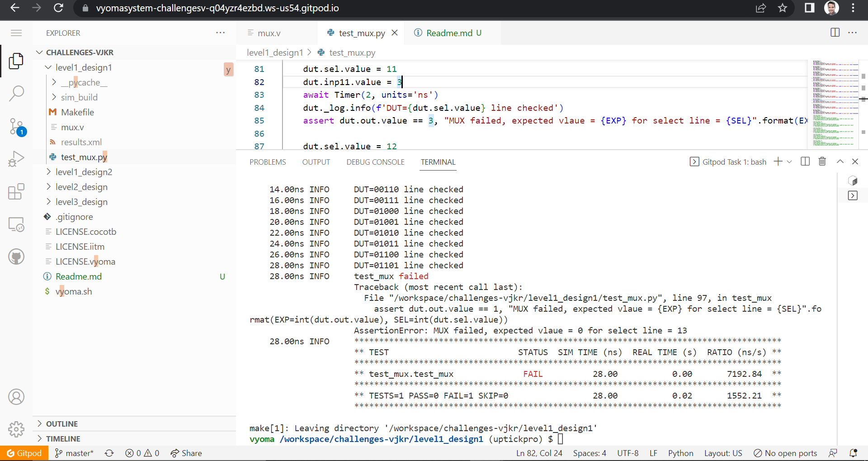Open the GitHub view in activity bar

click(x=16, y=257)
